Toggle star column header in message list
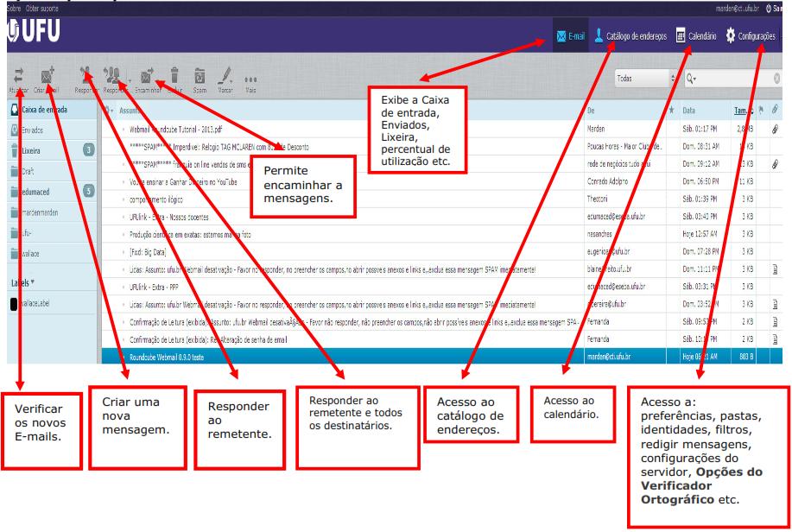This screenshot has height=532, width=792. [x=672, y=111]
